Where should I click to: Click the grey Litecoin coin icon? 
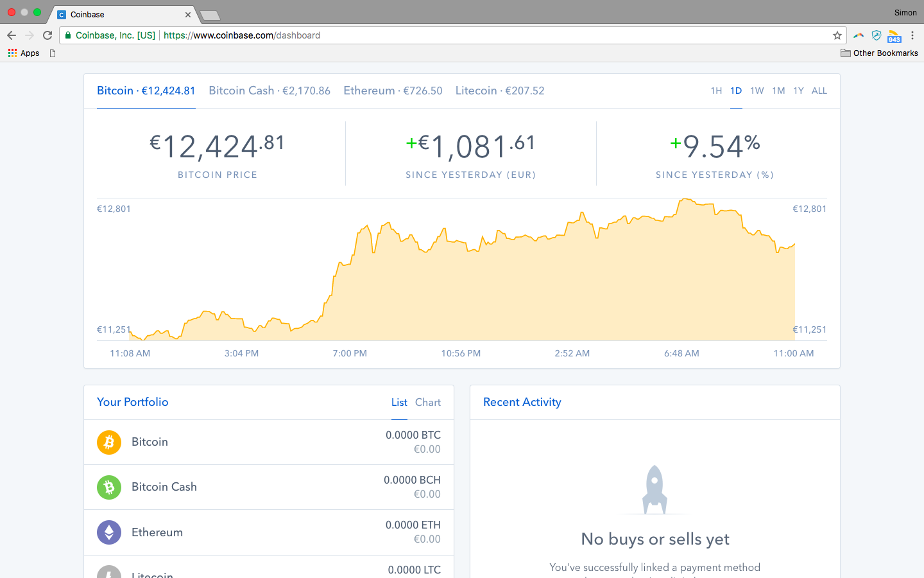[109, 572]
